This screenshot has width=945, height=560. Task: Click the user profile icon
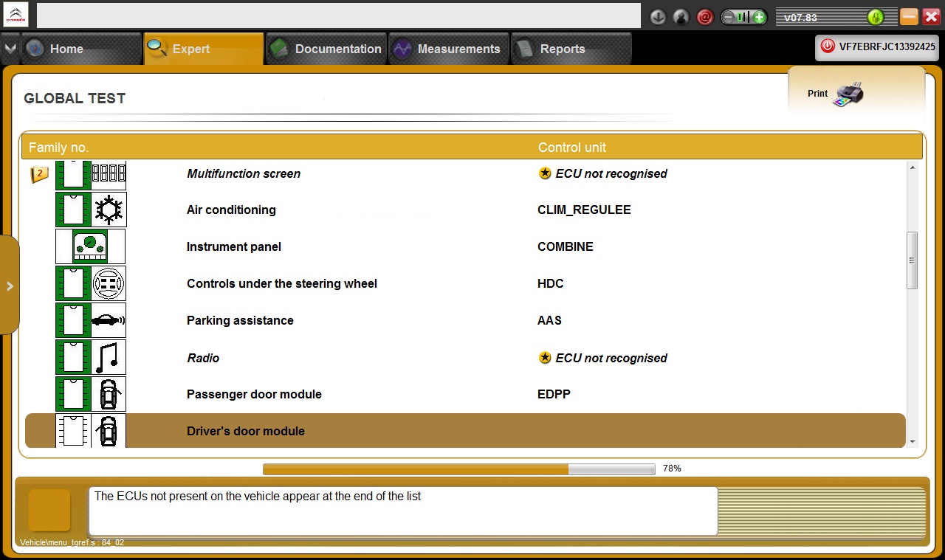(x=681, y=17)
